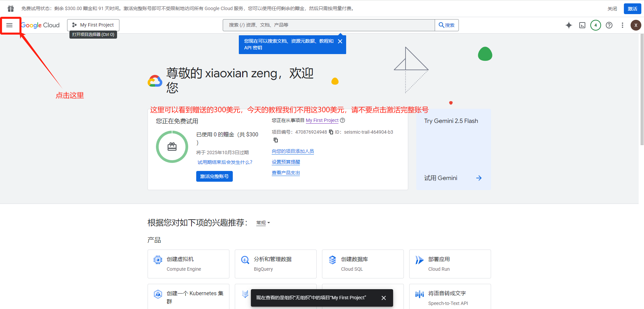The image size is (644, 309).
Task: Click the BigQuery 分析和管理数据 card
Action: [x=276, y=264]
